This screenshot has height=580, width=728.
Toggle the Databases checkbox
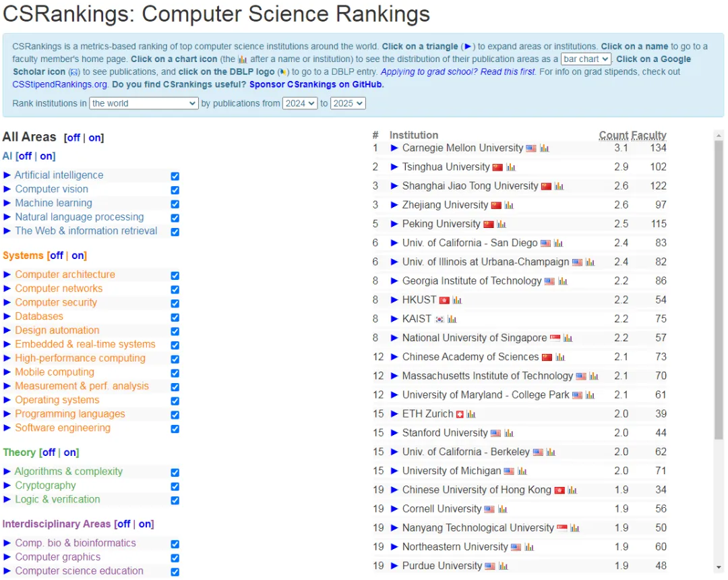[x=175, y=317]
